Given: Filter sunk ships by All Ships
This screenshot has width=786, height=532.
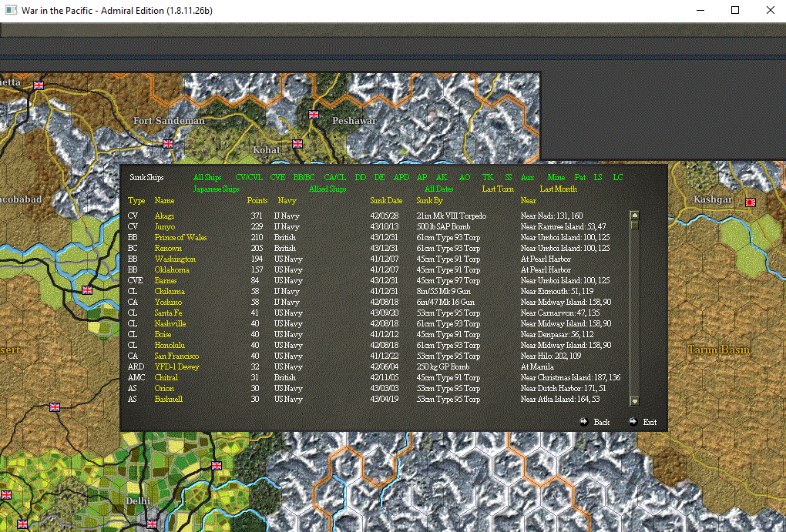Looking at the screenshot, I should [207, 177].
